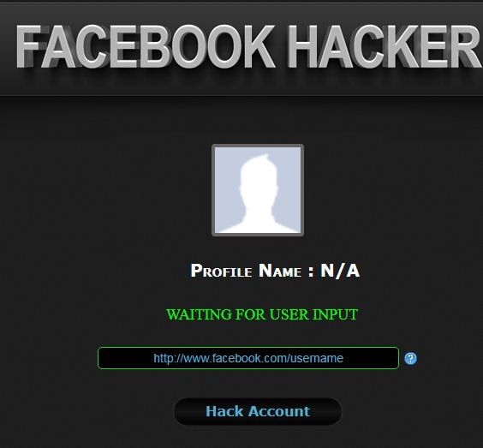Click the default silhouette avatar icon
This screenshot has height=448, width=483.
(x=258, y=190)
